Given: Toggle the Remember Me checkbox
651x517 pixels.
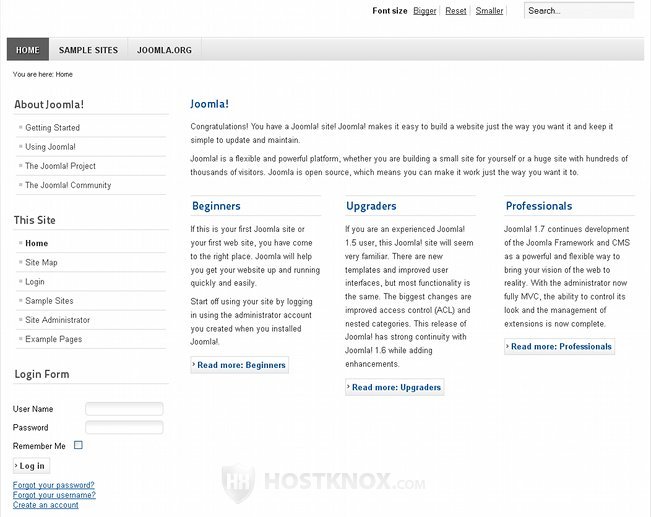Looking at the screenshot, I should pyautogui.click(x=78, y=445).
